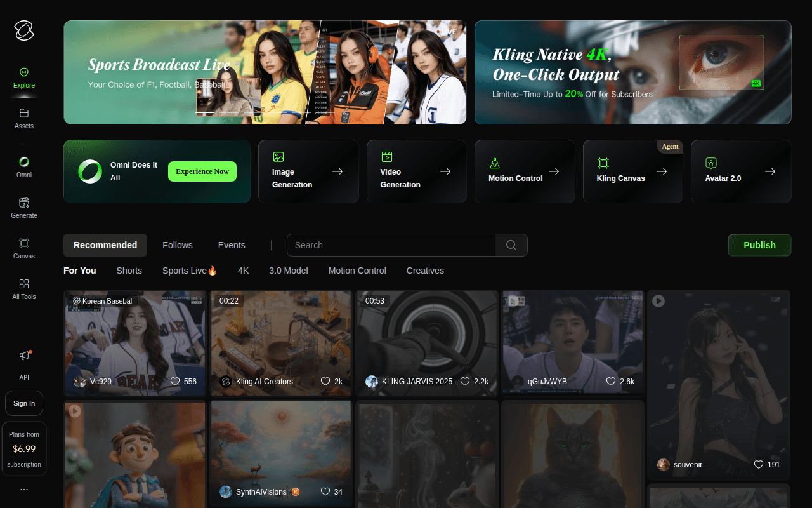
Task: Open the cartoon boy video thumbnail
Action: tap(136, 454)
